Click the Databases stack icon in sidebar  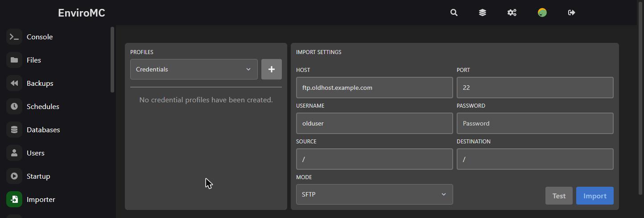coord(14,130)
